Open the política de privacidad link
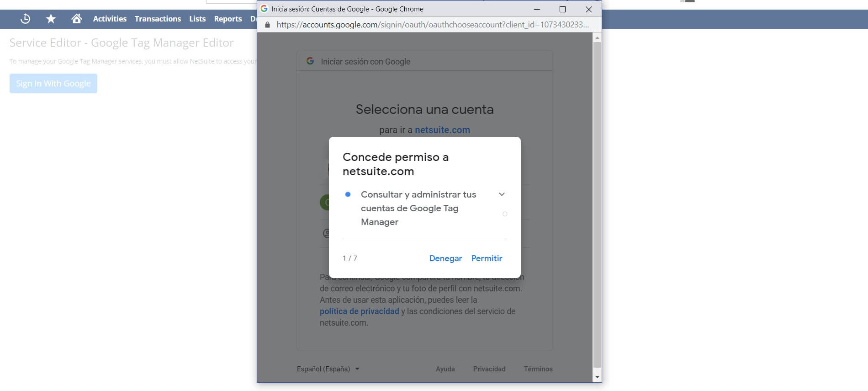Viewport: 868px width, 391px height. (x=360, y=311)
